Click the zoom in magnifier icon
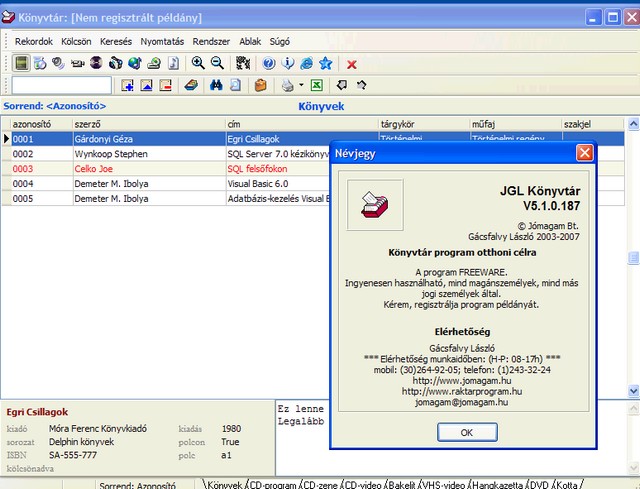The width and height of the screenshot is (640, 489). (x=198, y=63)
